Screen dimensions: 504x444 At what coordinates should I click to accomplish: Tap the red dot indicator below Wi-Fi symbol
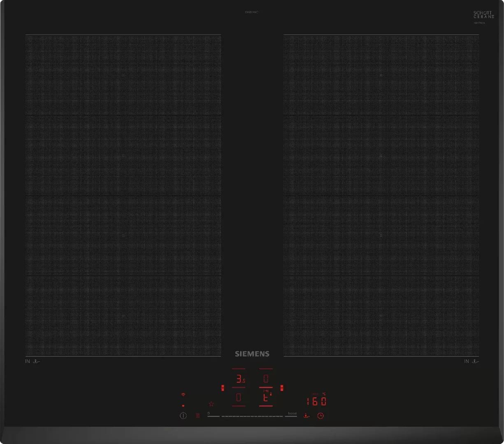[x=183, y=405]
